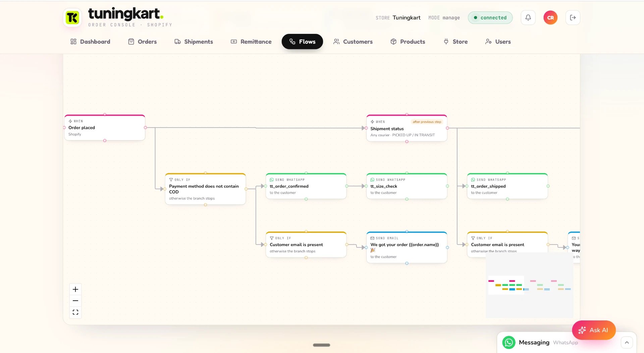Open the Remittance tab

251,42
